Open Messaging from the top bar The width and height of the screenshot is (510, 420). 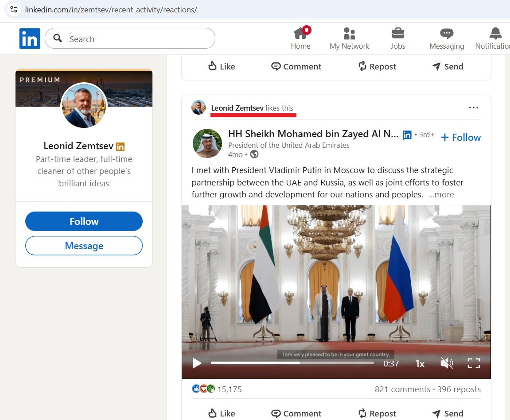[x=446, y=38]
